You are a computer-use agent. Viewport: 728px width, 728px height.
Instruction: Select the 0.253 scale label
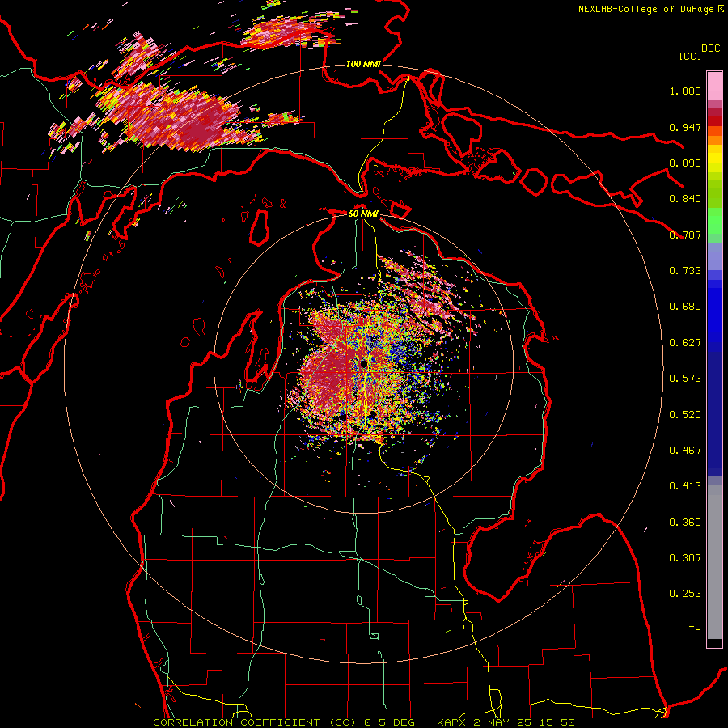pos(685,594)
